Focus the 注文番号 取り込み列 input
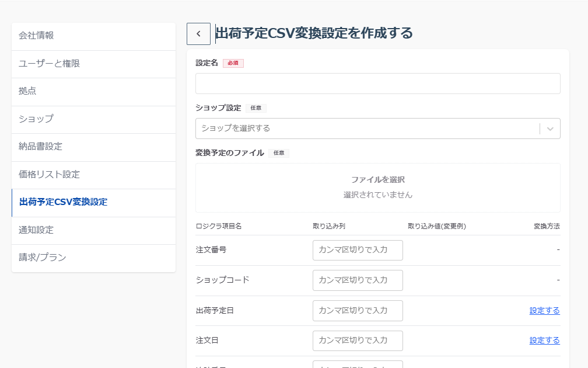Screen dimensions: 588x368 click(358, 250)
